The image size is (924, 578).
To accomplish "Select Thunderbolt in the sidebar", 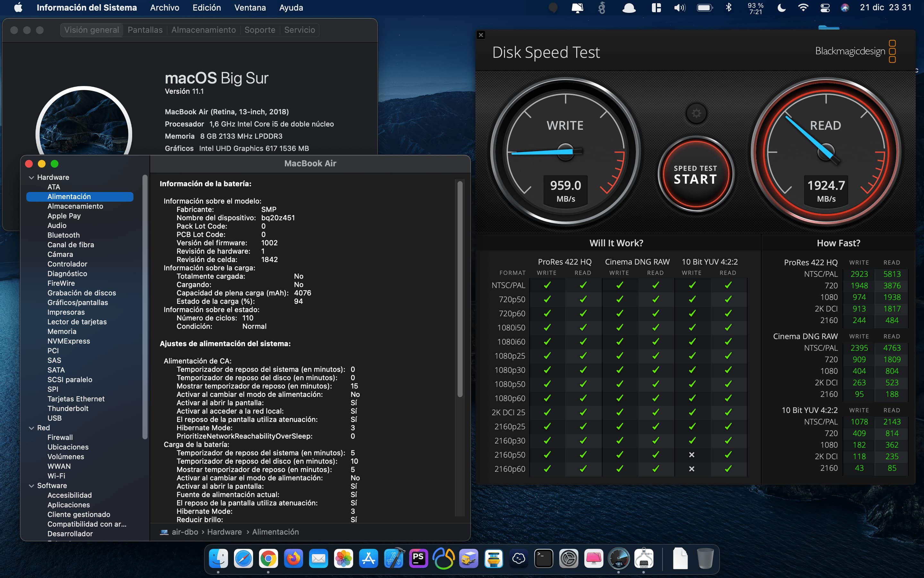I will coord(68,408).
